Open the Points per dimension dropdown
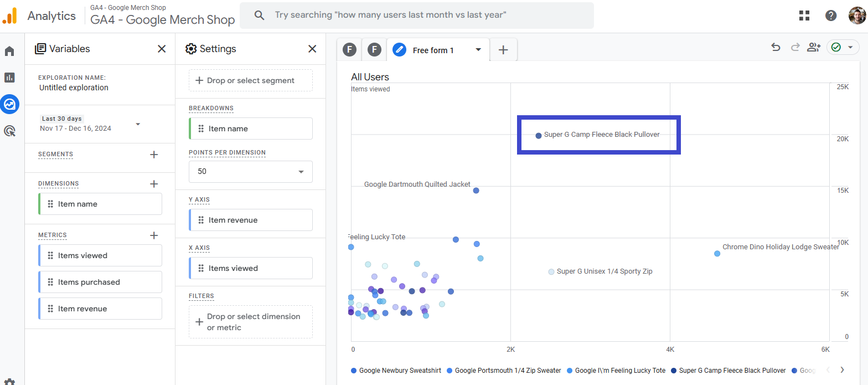The height and width of the screenshot is (385, 868). pos(251,172)
